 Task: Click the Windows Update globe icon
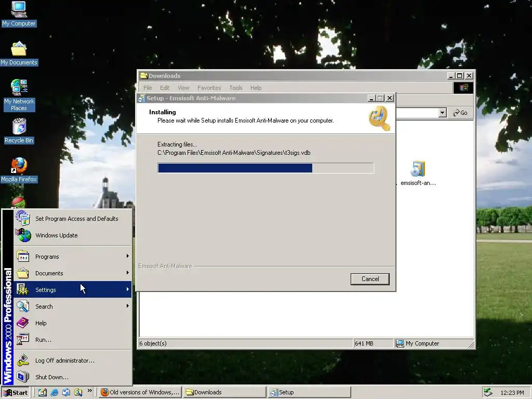[23, 235]
